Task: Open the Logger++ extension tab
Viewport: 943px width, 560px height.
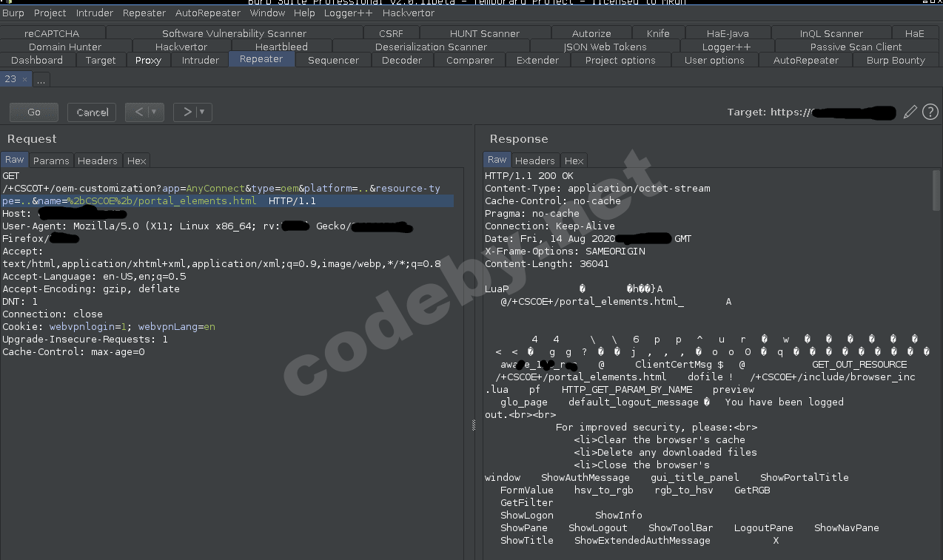Action: tap(726, 47)
